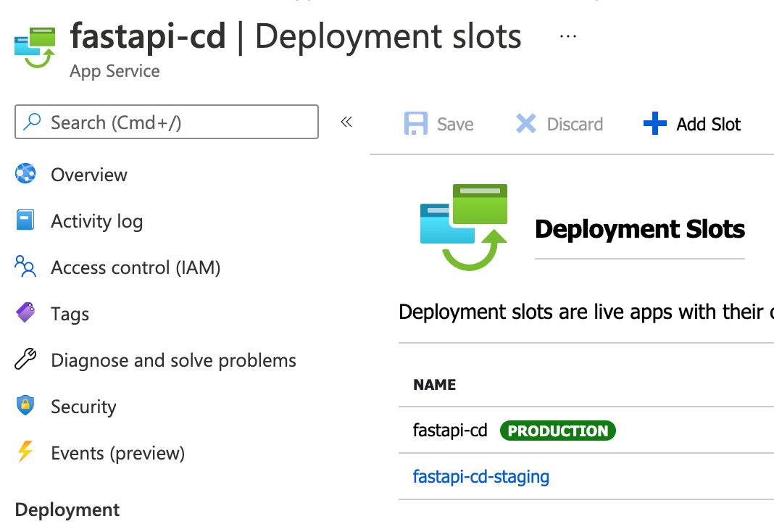
Task: Click the blue plus Add Slot icon
Action: 654,124
